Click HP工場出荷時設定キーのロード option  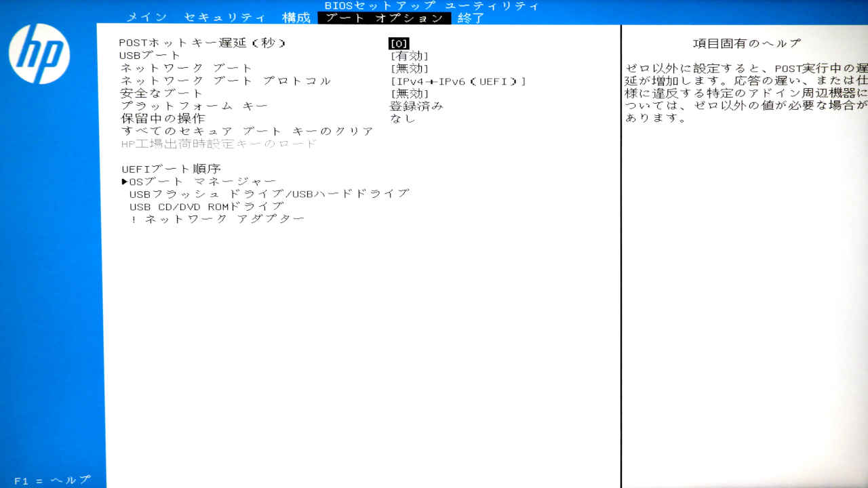point(218,144)
